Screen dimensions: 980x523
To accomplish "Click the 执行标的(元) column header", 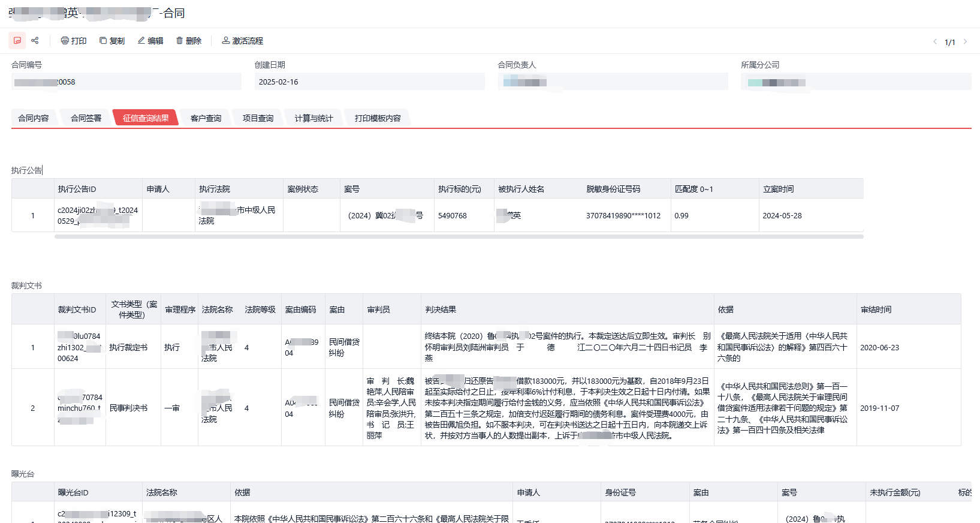I will [459, 189].
